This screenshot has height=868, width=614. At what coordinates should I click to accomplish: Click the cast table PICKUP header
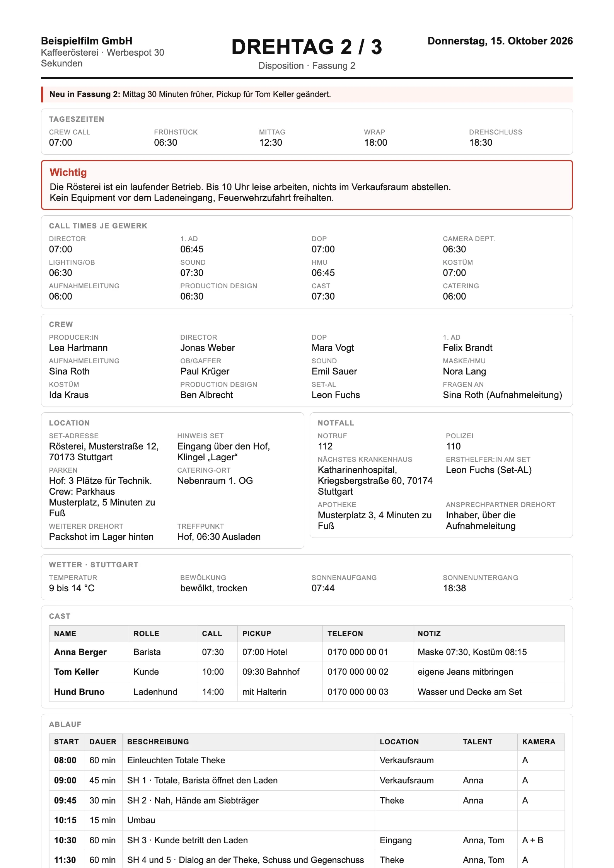[x=257, y=634]
